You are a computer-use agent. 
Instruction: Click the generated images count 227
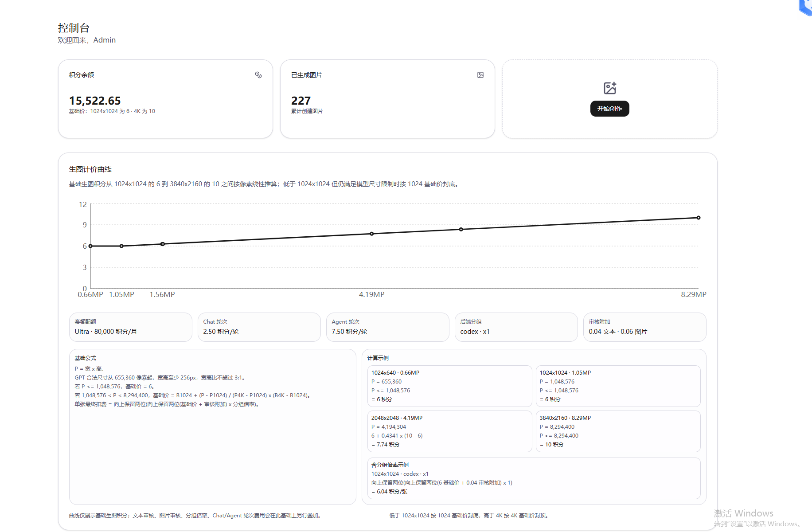coord(301,101)
